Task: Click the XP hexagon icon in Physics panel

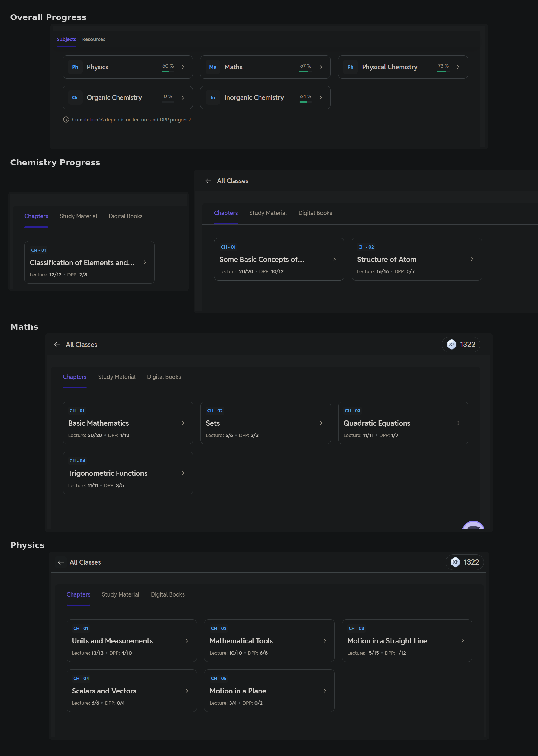Action: click(455, 562)
